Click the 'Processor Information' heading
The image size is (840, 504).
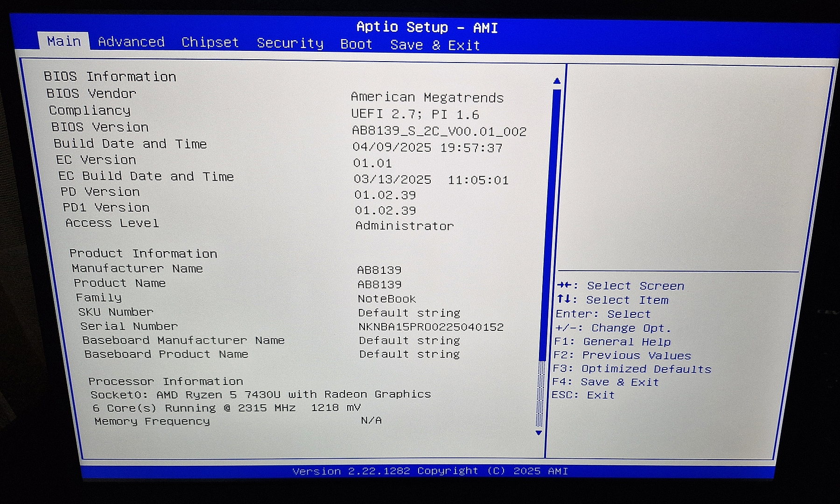click(166, 381)
